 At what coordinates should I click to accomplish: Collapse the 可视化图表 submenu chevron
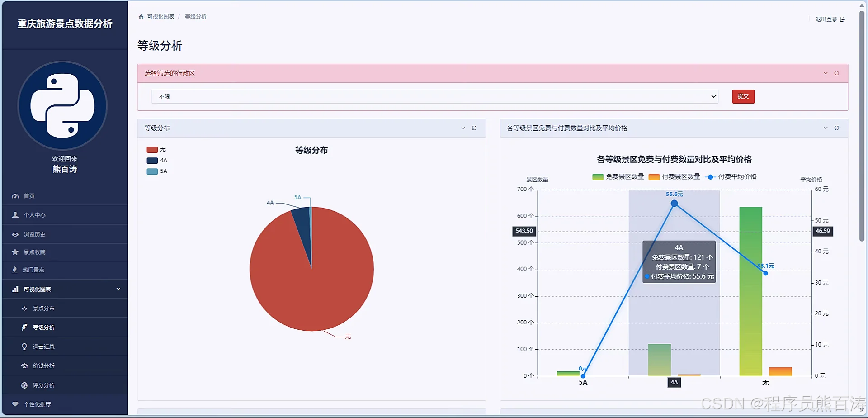point(118,290)
